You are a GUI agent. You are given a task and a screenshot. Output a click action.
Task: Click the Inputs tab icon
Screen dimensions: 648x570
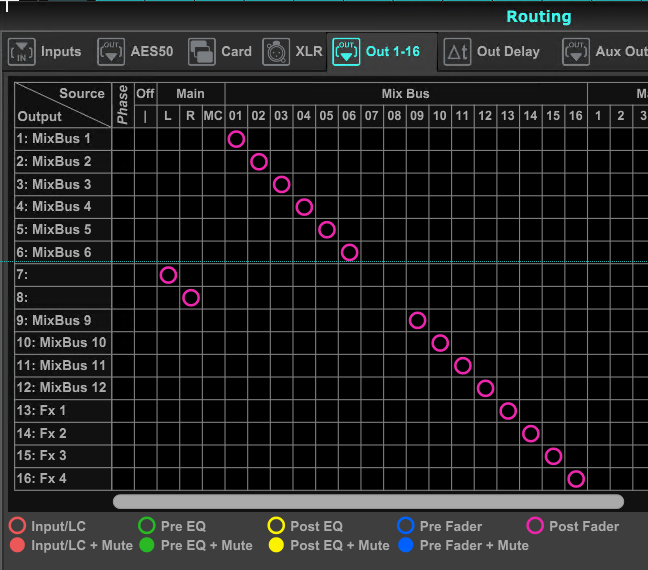pos(21,52)
